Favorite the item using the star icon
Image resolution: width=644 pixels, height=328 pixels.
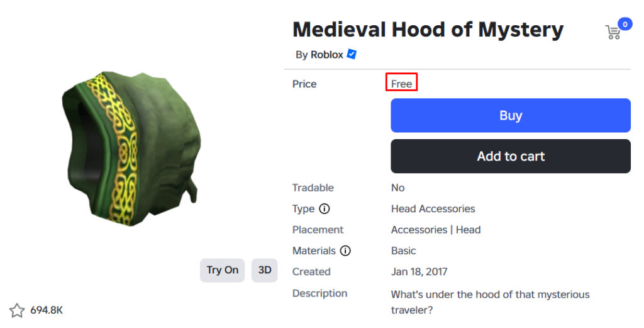(17, 310)
